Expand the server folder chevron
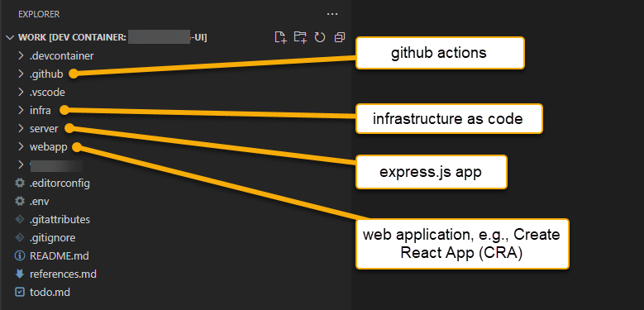Image resolution: width=644 pixels, height=310 pixels. tap(21, 128)
